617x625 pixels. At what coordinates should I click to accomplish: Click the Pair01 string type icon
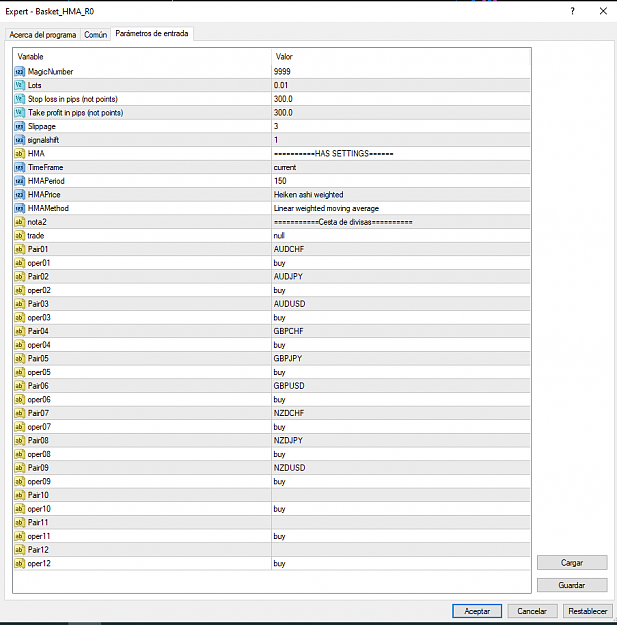pyautogui.click(x=20, y=249)
